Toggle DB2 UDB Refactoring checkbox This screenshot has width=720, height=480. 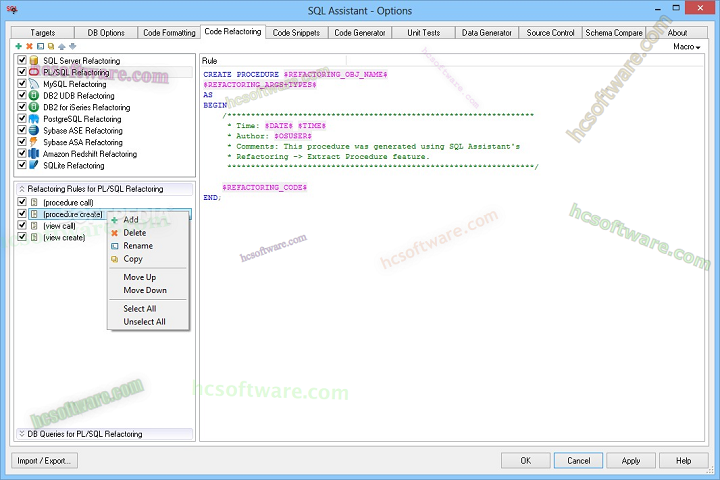pyautogui.click(x=22, y=95)
